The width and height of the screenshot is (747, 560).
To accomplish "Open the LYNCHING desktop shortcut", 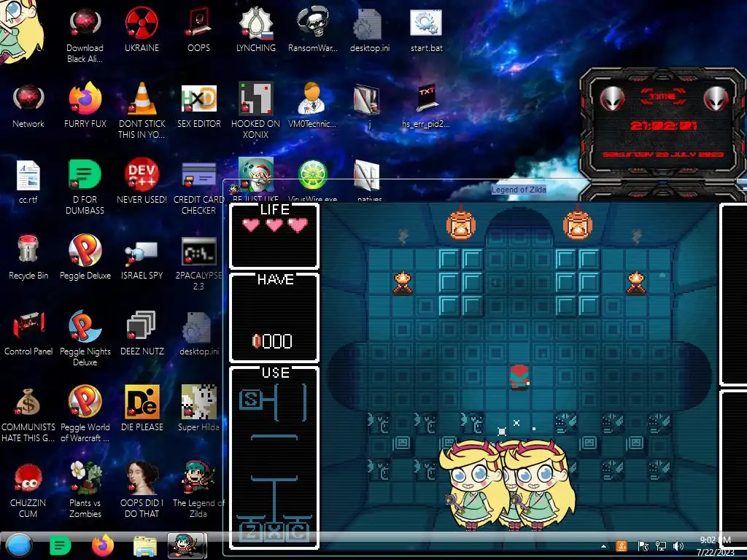I will coord(256,31).
